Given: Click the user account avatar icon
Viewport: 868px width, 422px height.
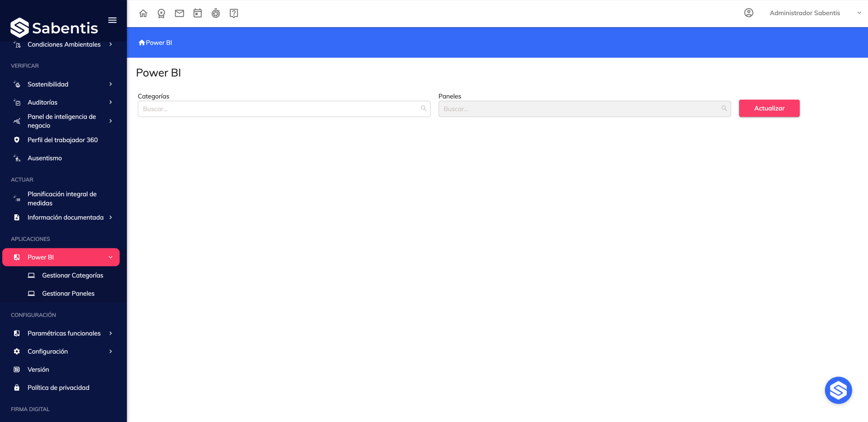Looking at the screenshot, I should (749, 13).
